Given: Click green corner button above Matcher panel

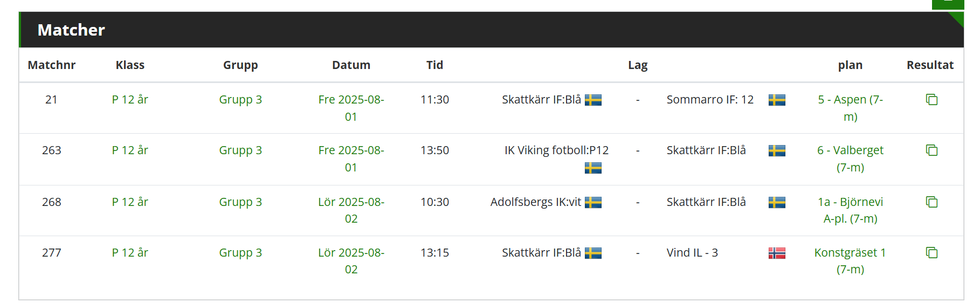Looking at the screenshot, I should 948,4.
